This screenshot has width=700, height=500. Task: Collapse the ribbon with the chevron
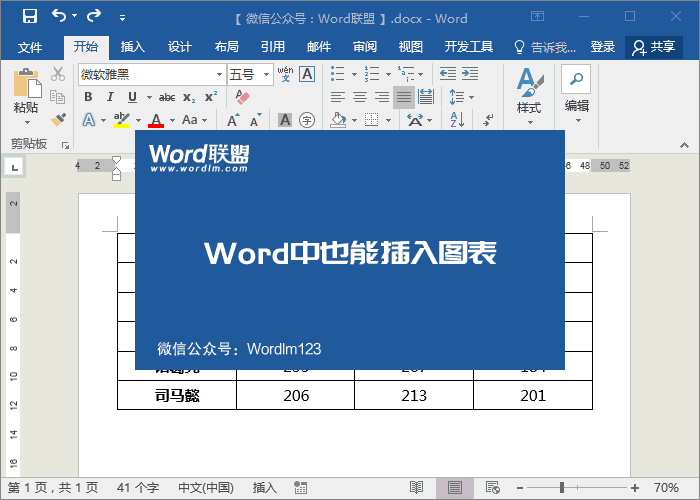tap(684, 145)
